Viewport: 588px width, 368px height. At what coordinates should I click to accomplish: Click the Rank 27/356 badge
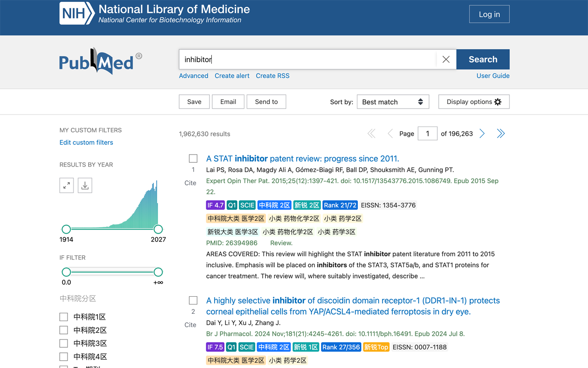coord(341,347)
